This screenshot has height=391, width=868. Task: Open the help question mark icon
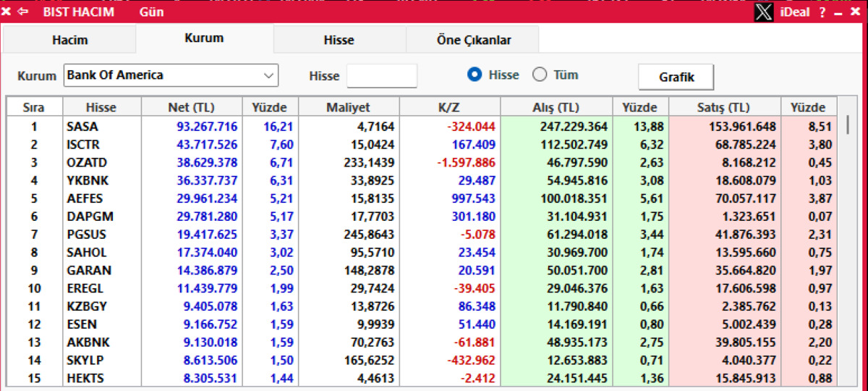point(822,12)
